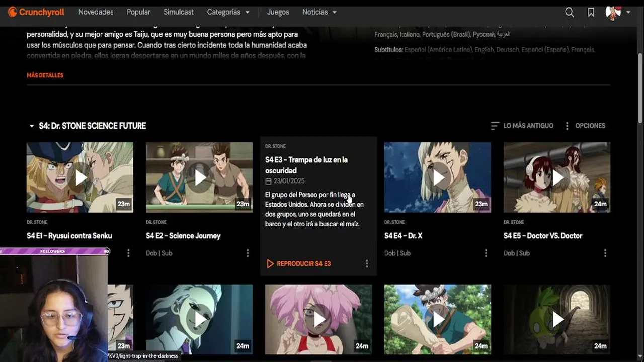Screen dimensions: 644x362
Task: Click the Subtítulos language list text
Action: point(485,50)
